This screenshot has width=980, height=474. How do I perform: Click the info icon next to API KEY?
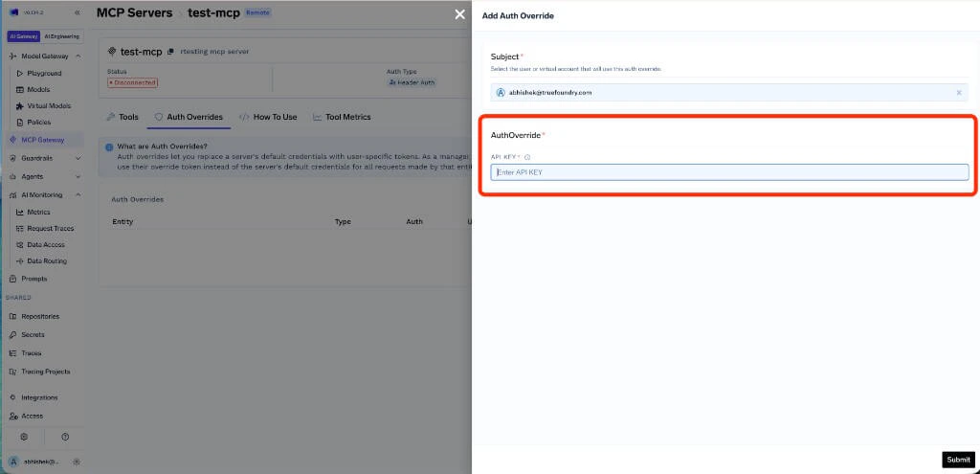click(x=527, y=157)
